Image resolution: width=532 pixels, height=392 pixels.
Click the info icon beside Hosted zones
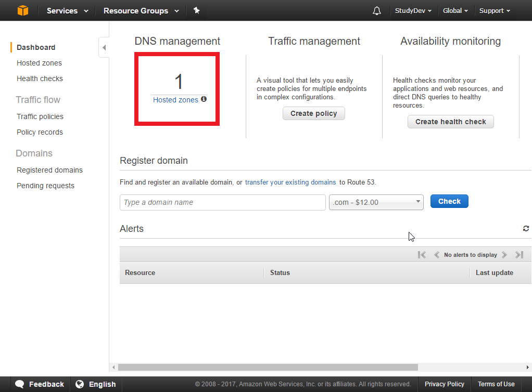click(204, 99)
